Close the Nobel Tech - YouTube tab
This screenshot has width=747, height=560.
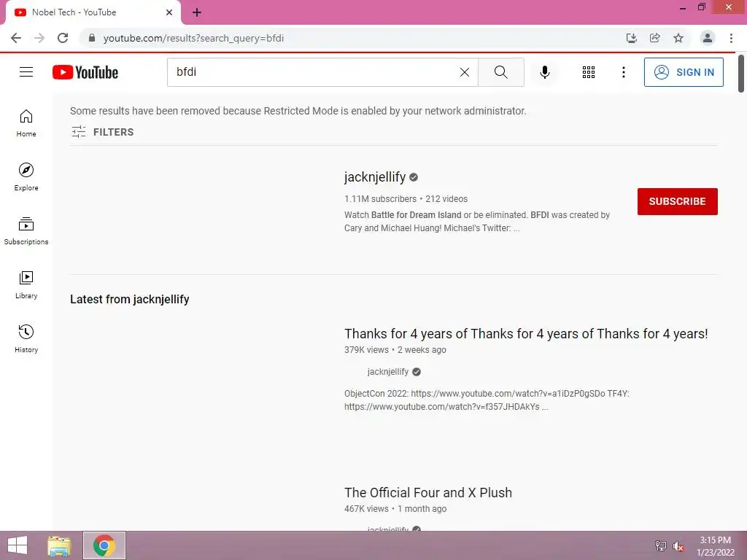pos(169,12)
